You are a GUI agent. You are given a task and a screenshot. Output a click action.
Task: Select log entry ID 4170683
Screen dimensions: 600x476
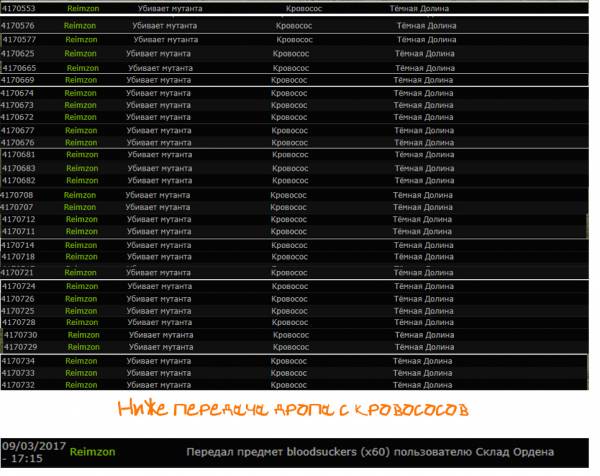point(19,169)
